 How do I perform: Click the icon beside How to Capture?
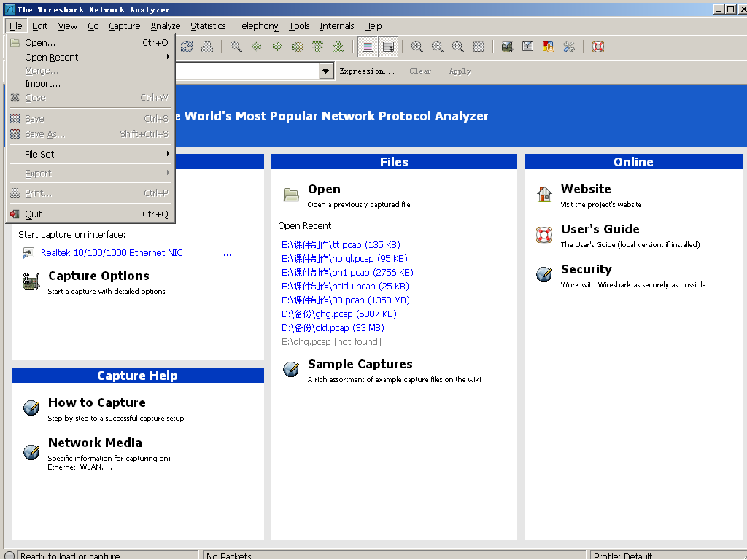(31, 408)
